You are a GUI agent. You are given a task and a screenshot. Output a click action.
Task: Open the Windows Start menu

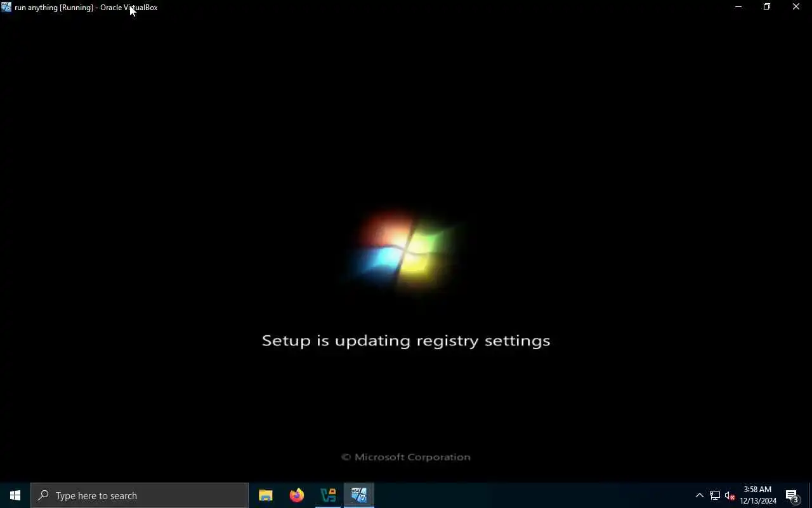(x=15, y=495)
